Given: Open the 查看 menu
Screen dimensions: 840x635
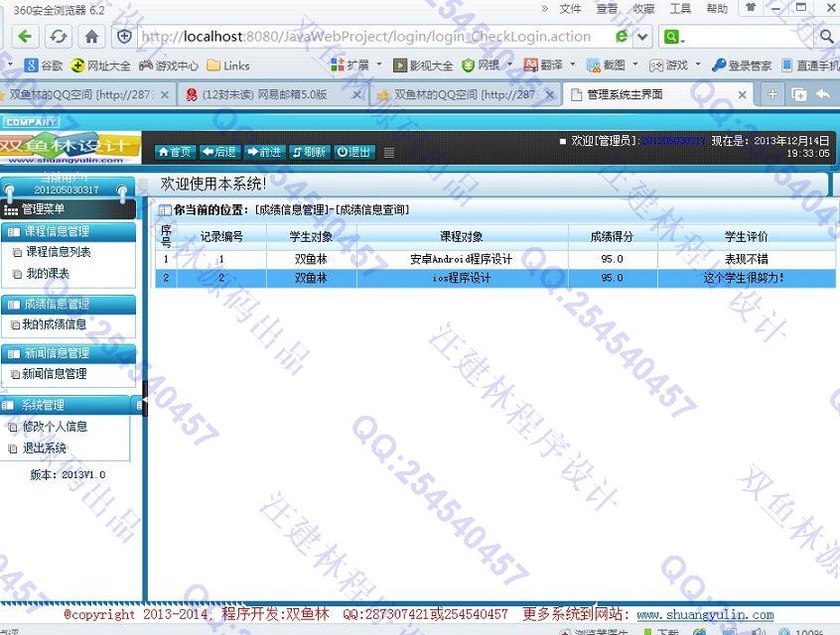Looking at the screenshot, I should (607, 9).
